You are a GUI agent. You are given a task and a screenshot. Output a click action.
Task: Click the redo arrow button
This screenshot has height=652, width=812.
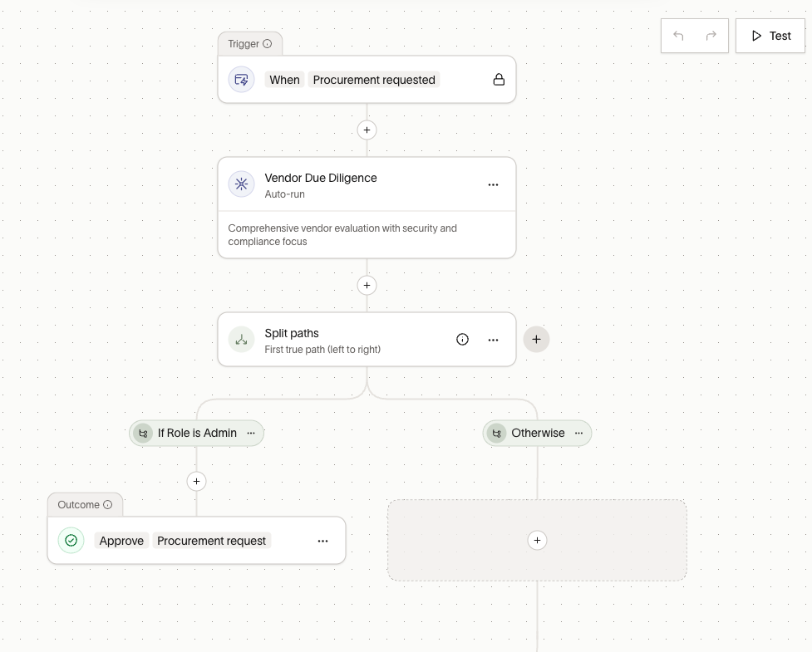pos(711,36)
